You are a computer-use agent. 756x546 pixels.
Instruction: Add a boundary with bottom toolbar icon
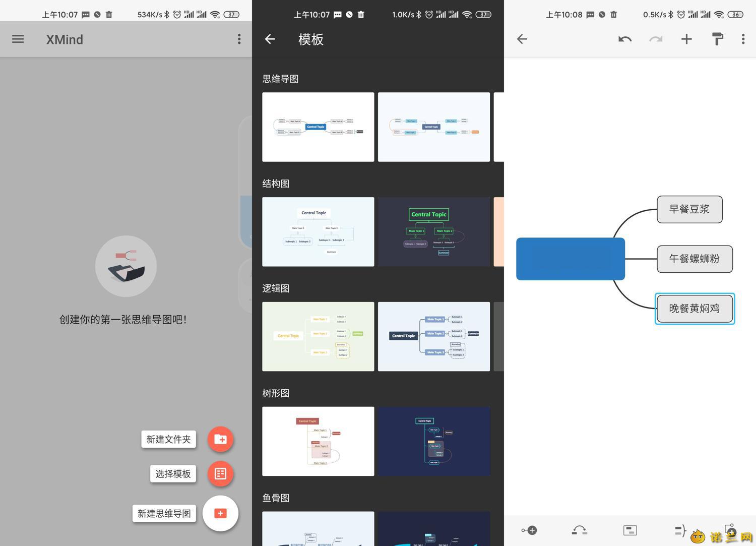pyautogui.click(x=630, y=530)
